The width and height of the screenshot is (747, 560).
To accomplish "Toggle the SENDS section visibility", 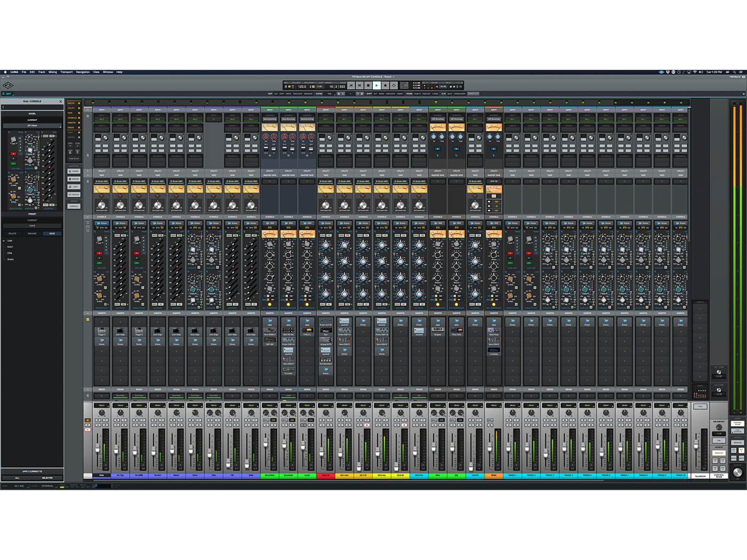I will 71,127.
